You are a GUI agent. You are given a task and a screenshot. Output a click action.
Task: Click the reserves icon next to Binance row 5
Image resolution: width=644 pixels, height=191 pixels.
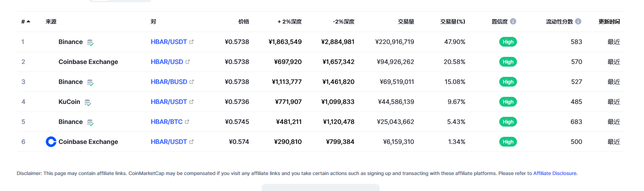pyautogui.click(x=90, y=122)
